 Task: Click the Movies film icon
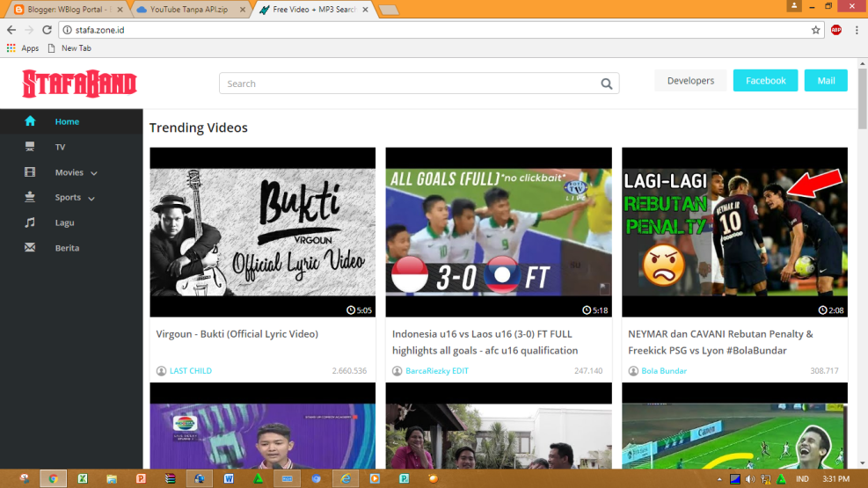[x=30, y=172]
